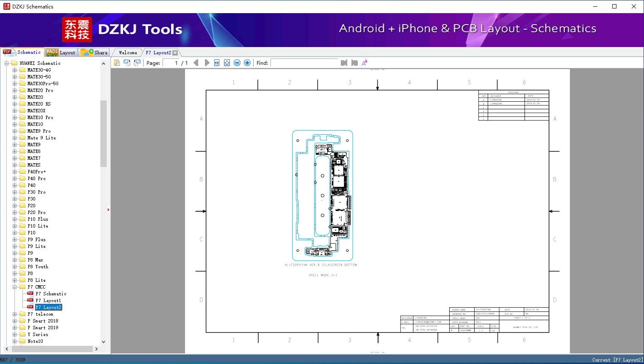Select the Mate 9 Lite folder
The width and height of the screenshot is (644, 364).
pyautogui.click(x=41, y=138)
